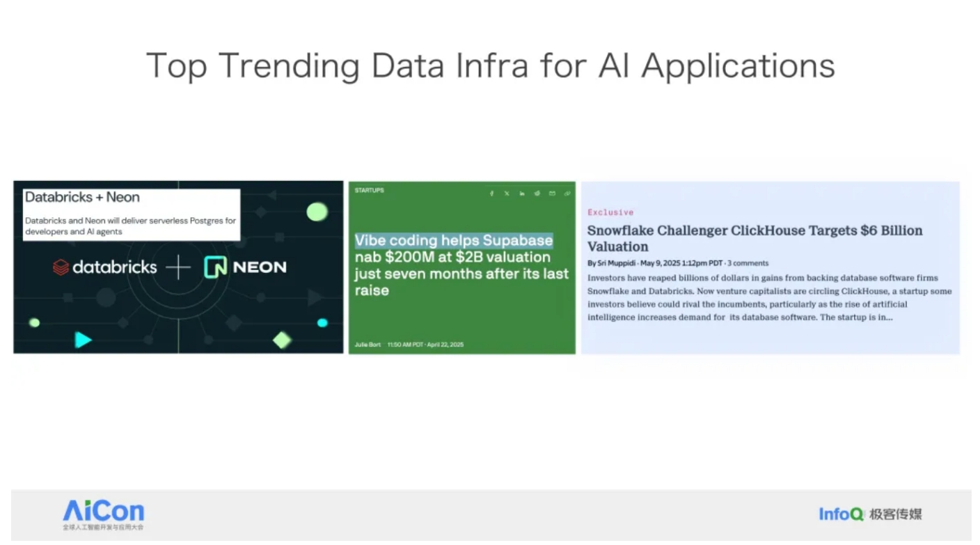This screenshot has height=545, width=980.
Task: Click author name Julie Bort
Action: pos(367,345)
